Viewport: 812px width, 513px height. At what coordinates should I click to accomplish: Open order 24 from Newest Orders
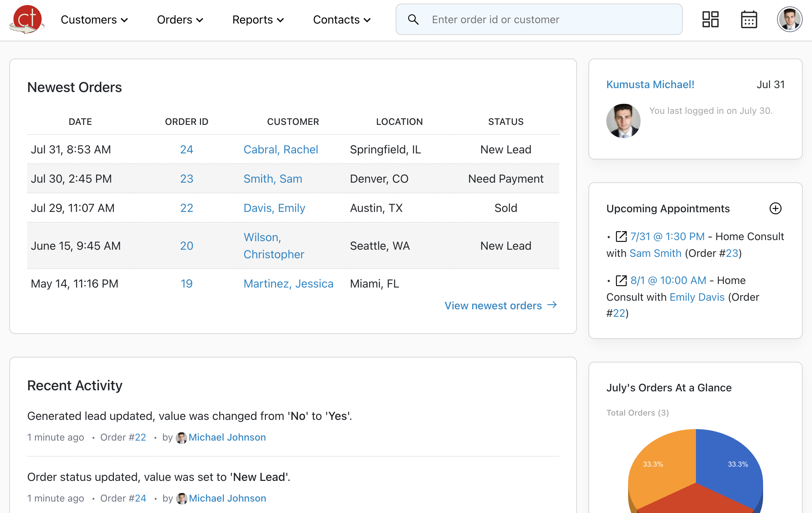(186, 149)
